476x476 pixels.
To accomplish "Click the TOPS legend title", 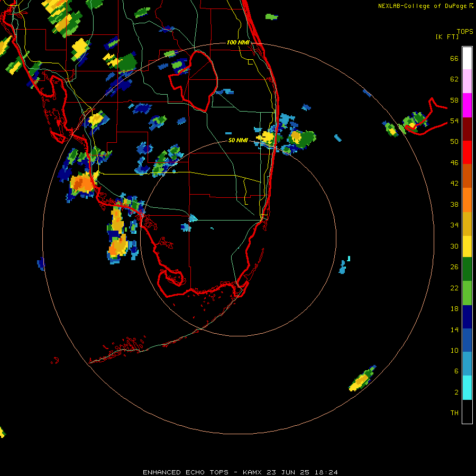I will click(465, 31).
